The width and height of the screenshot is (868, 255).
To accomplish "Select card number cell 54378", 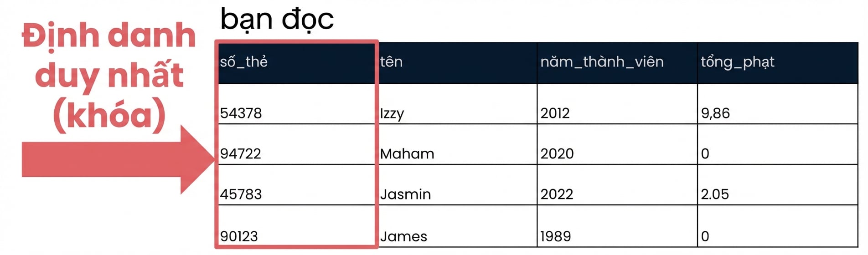I will [296, 104].
